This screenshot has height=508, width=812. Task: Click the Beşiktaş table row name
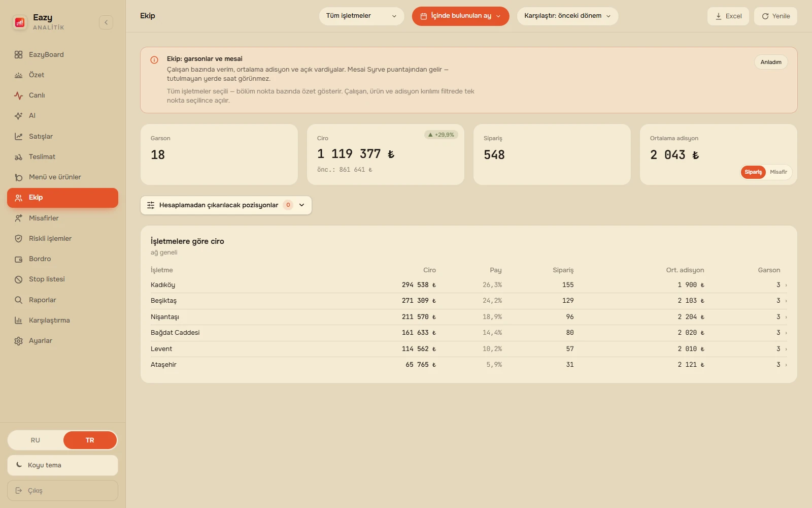point(163,301)
